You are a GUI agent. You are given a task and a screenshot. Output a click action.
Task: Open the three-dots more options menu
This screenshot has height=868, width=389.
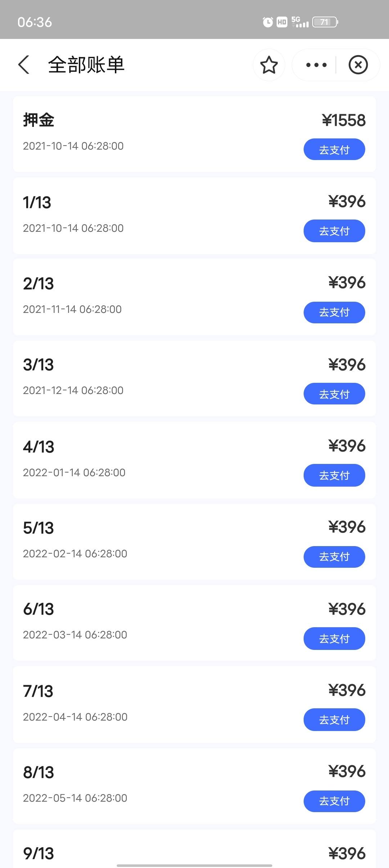[316, 65]
